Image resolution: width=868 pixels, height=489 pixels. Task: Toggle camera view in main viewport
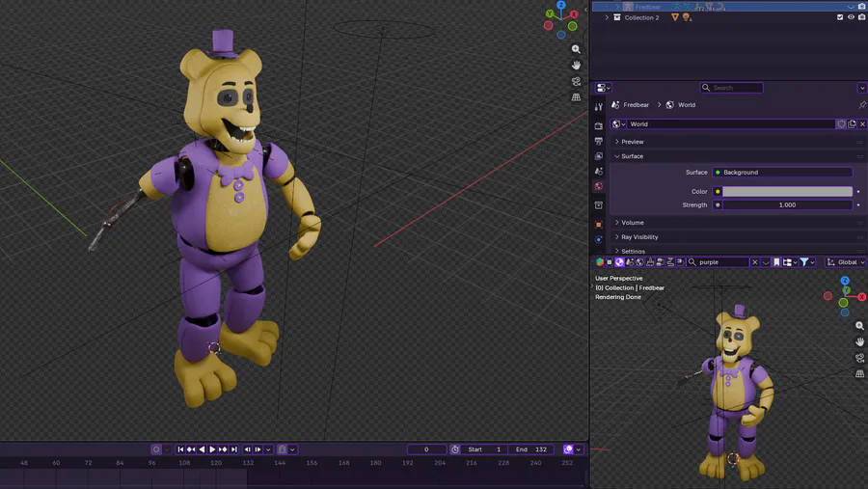pyautogui.click(x=576, y=82)
